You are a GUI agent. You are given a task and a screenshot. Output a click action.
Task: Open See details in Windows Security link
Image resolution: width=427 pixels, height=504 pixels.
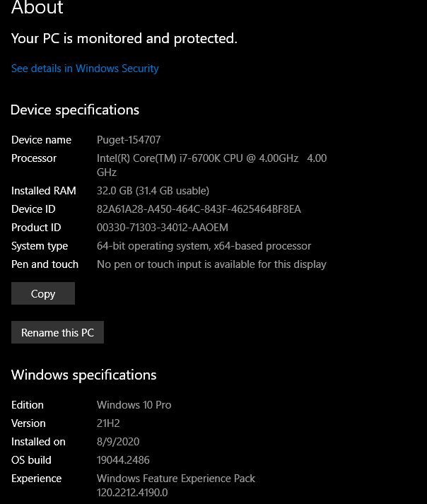[85, 69]
